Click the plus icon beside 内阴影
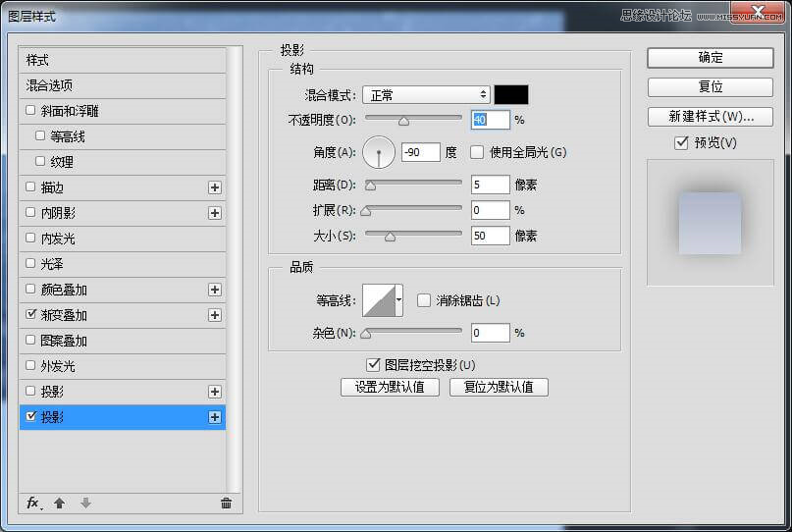Screen dimensions: 792x532 (215, 213)
